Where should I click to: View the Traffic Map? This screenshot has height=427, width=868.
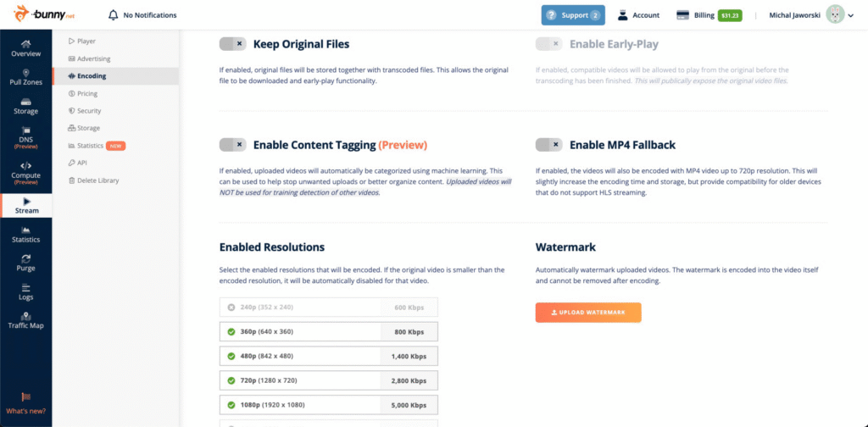click(x=26, y=321)
